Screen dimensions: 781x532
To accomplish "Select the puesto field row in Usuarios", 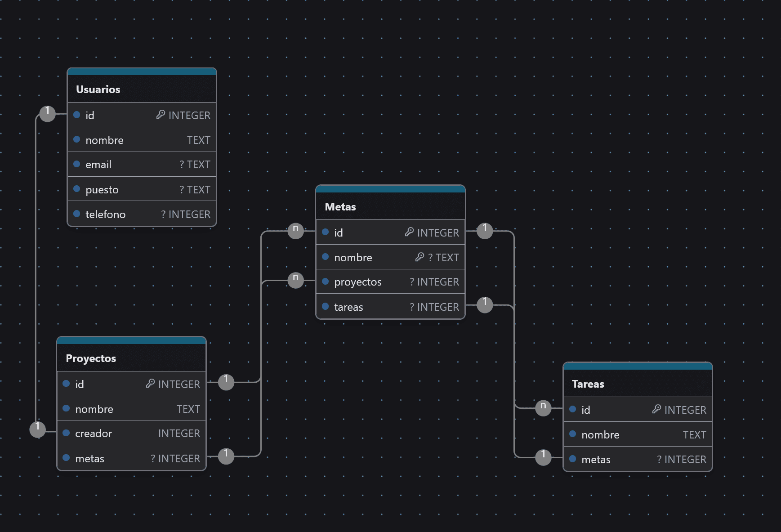I will (x=142, y=189).
